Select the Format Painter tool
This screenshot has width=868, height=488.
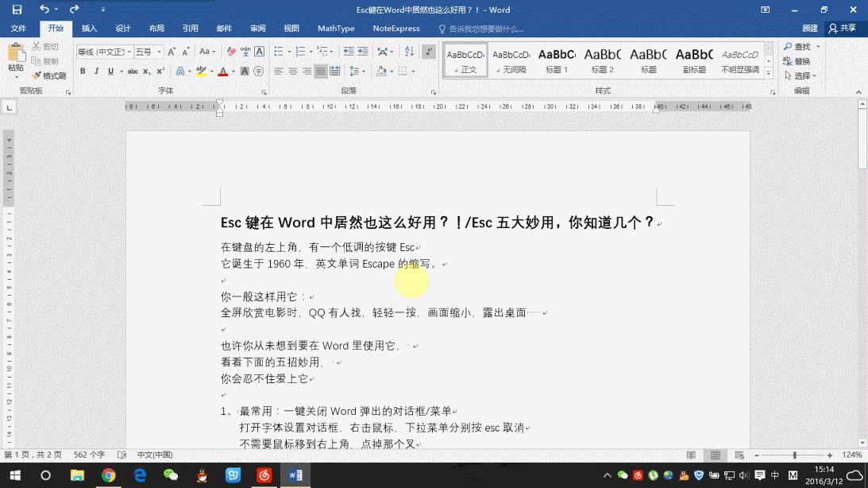pyautogui.click(x=50, y=76)
